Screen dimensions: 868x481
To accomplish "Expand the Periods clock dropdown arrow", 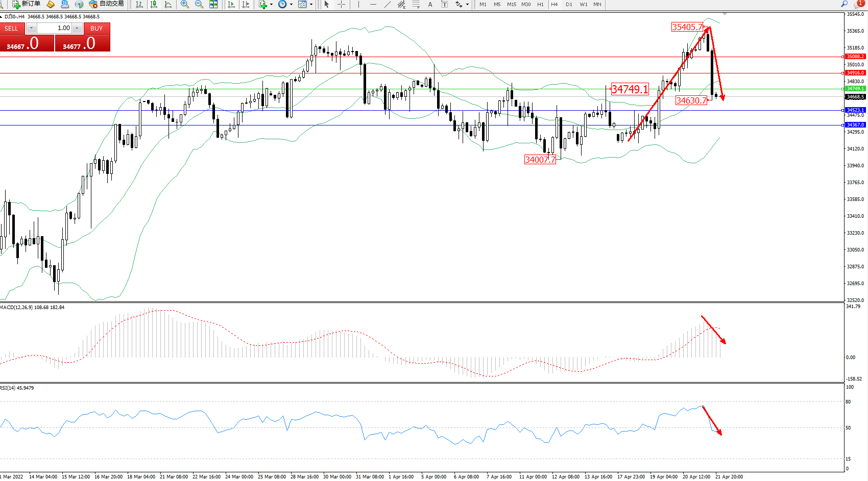I will (x=291, y=4).
